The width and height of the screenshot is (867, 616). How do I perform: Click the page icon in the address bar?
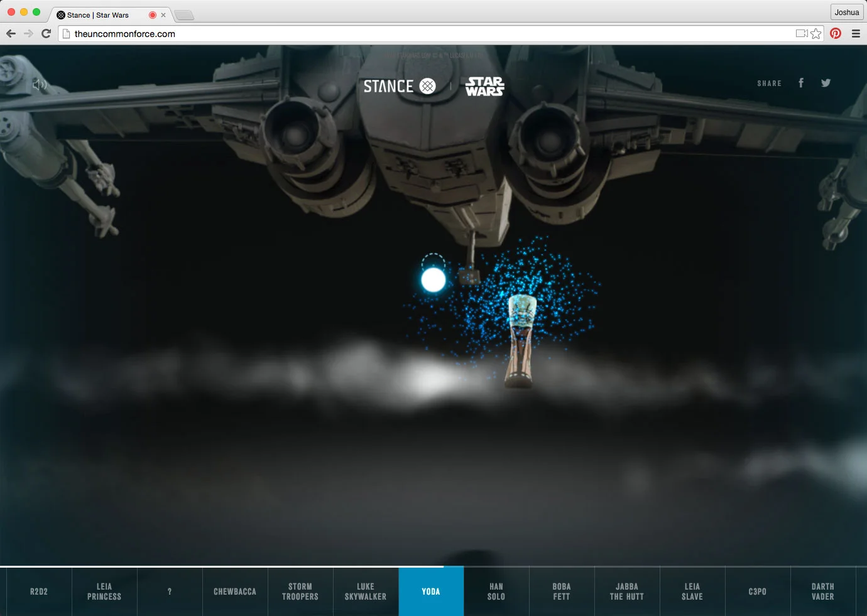coord(66,34)
